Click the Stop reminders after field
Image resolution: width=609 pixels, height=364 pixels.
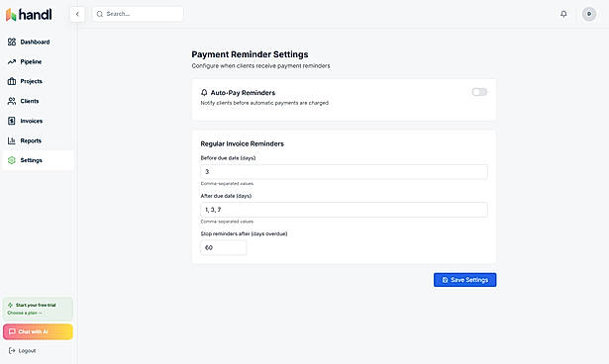click(224, 247)
